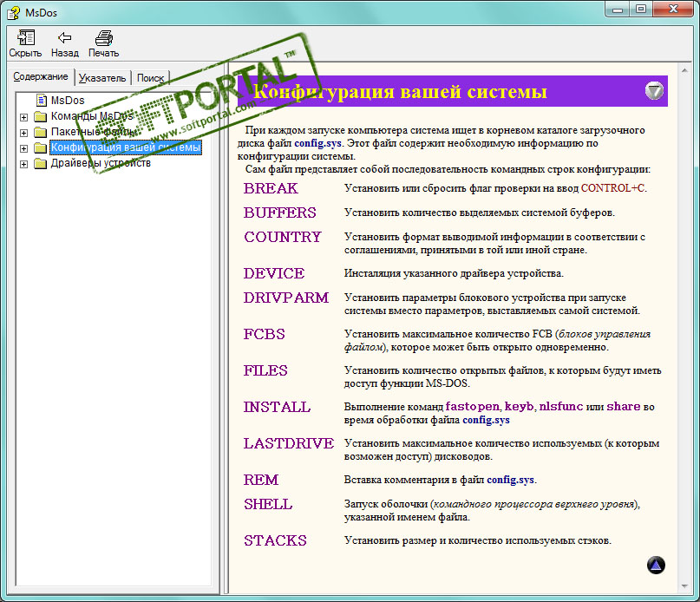Screen dimensions: 700x602
Task: Click the Пакетные файлы folder icon
Action: [41, 132]
